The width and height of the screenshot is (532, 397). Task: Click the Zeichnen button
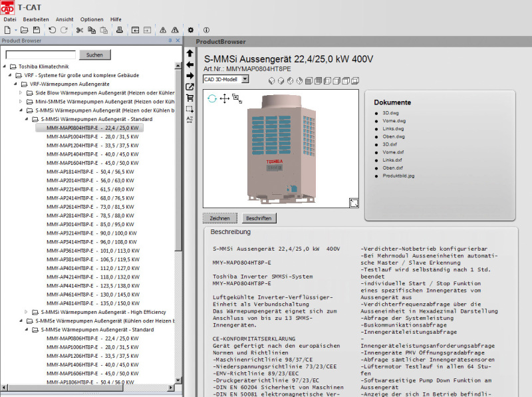(x=220, y=218)
